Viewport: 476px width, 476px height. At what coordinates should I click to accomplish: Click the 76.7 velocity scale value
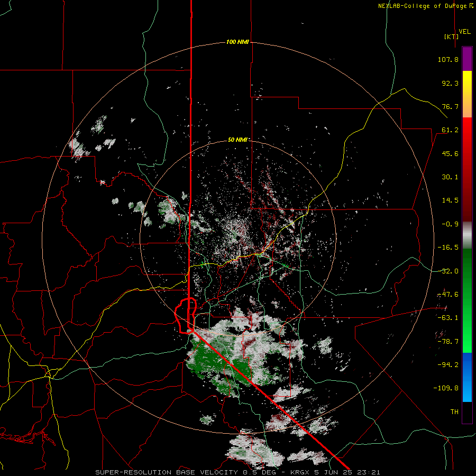point(450,106)
